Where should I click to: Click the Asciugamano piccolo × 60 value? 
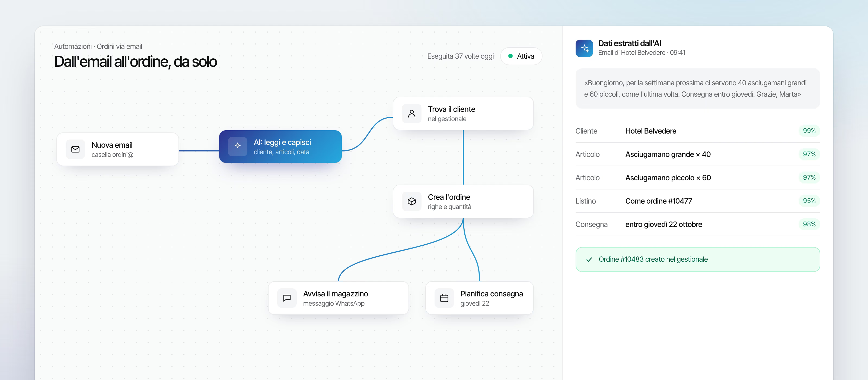[668, 178]
